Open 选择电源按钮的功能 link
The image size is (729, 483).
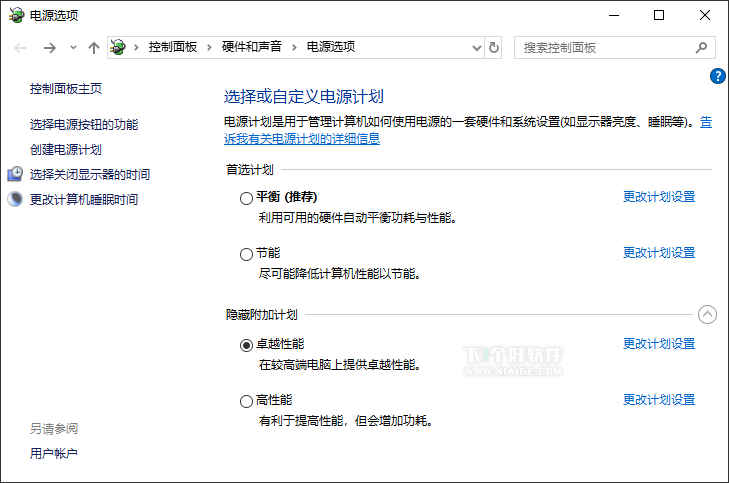tap(84, 124)
